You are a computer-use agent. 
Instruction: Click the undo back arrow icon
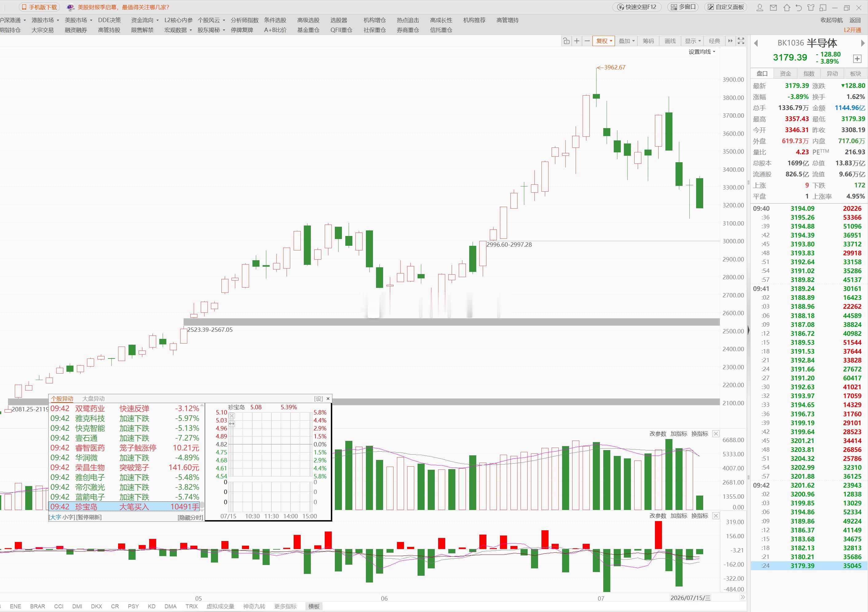click(799, 8)
